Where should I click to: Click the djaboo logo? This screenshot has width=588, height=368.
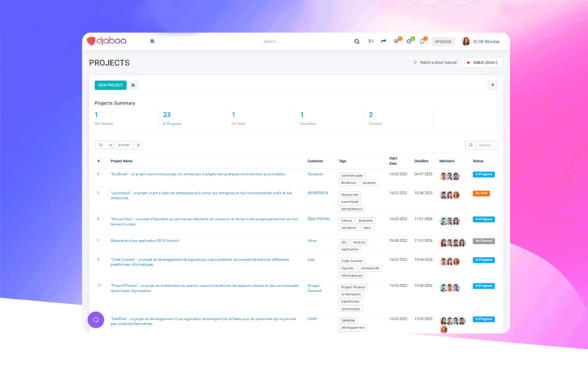click(107, 40)
